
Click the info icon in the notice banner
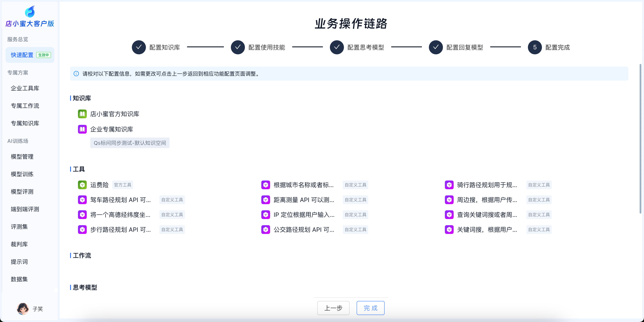(x=76, y=74)
